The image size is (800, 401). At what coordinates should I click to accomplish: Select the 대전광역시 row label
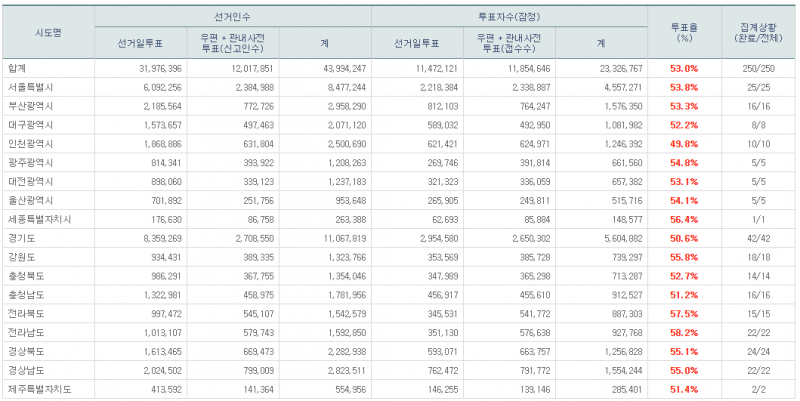click(x=30, y=182)
